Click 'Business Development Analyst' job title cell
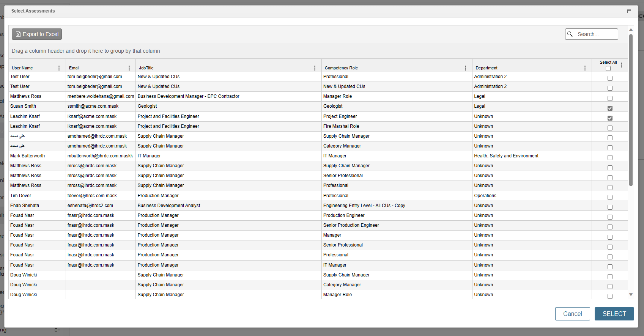Image resolution: width=644 pixels, height=336 pixels. coord(228,206)
